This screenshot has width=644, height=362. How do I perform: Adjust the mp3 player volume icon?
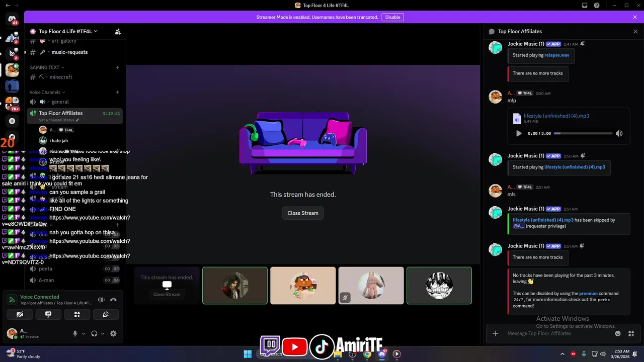tap(619, 133)
